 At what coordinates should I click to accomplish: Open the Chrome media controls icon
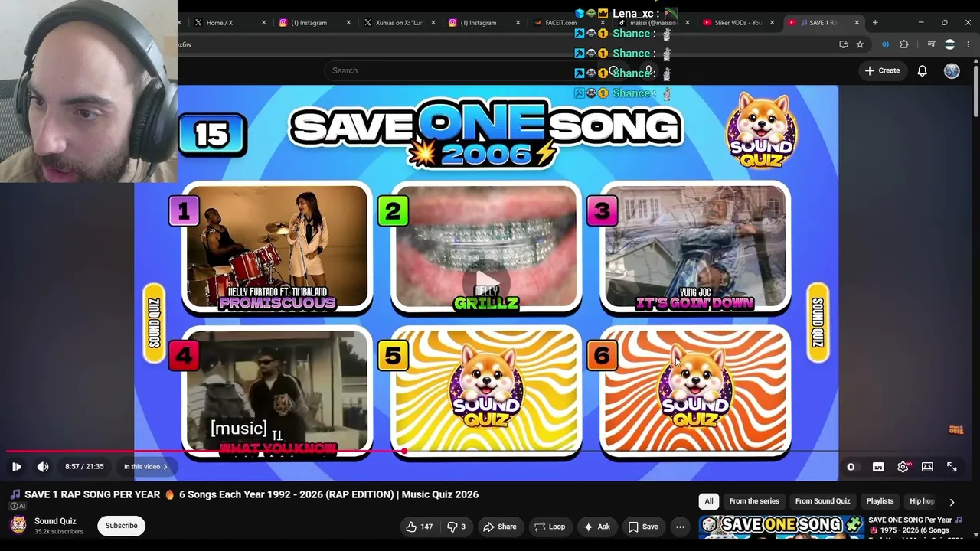931,44
